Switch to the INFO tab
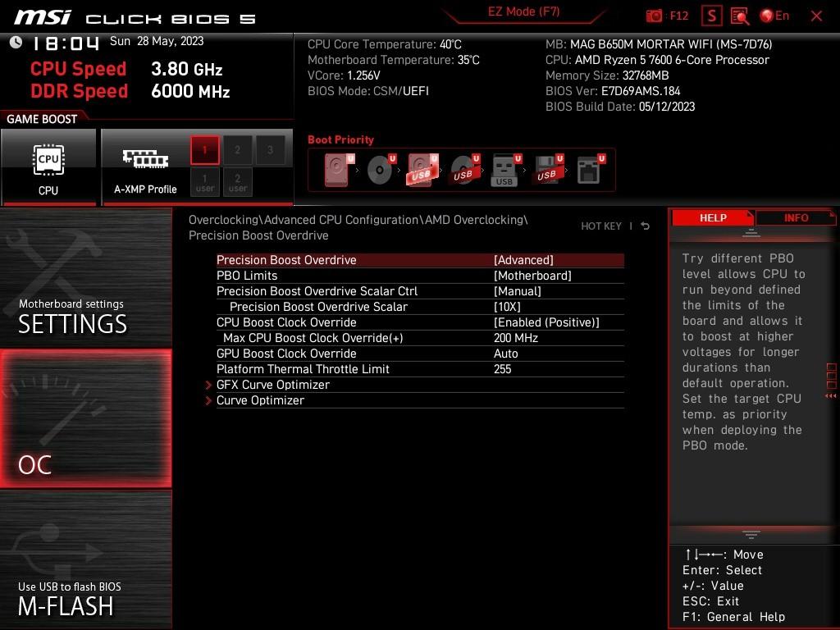Viewport: 840px width, 630px height. pyautogui.click(x=796, y=217)
